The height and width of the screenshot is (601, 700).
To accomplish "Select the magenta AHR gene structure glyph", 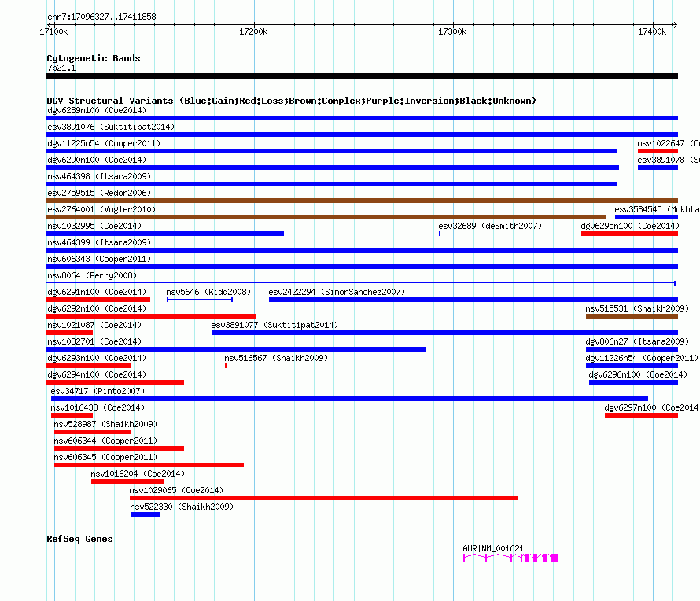I will (510, 558).
